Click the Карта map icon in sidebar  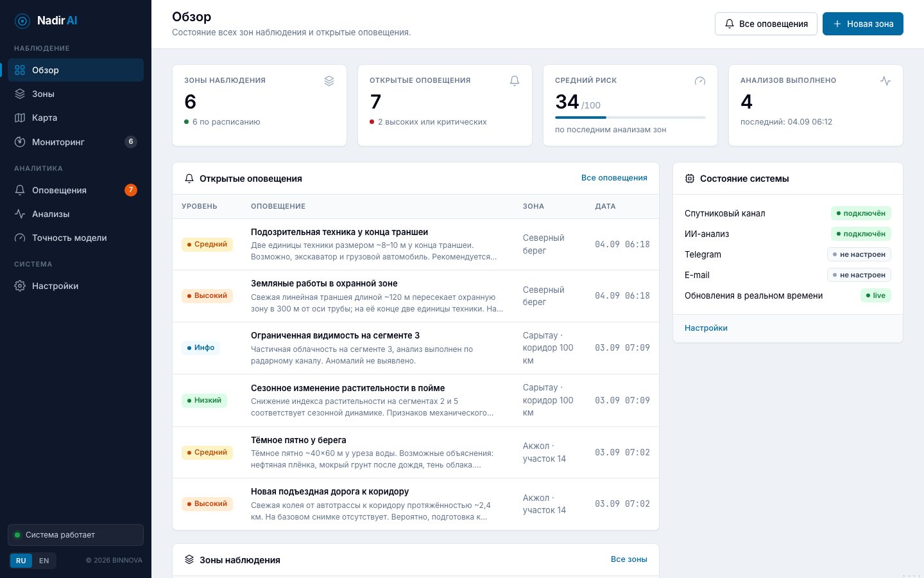[20, 118]
